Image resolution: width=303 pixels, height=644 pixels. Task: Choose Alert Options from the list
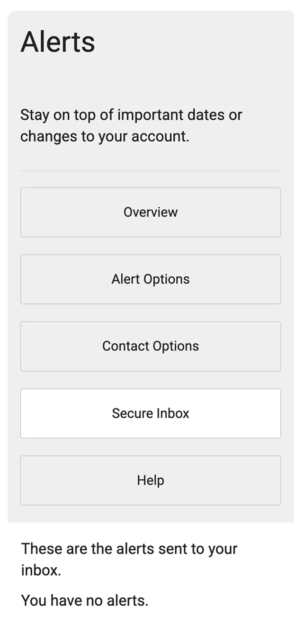tap(151, 279)
